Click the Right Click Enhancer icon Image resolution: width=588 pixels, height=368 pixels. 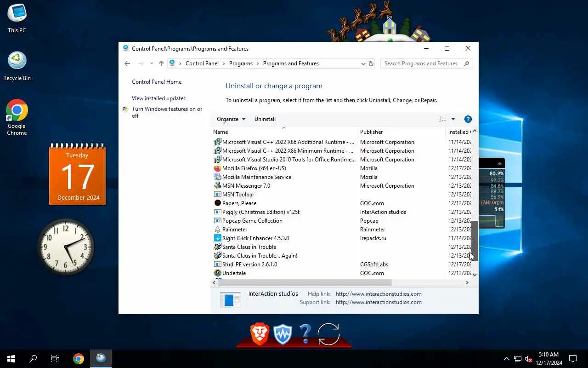218,238
